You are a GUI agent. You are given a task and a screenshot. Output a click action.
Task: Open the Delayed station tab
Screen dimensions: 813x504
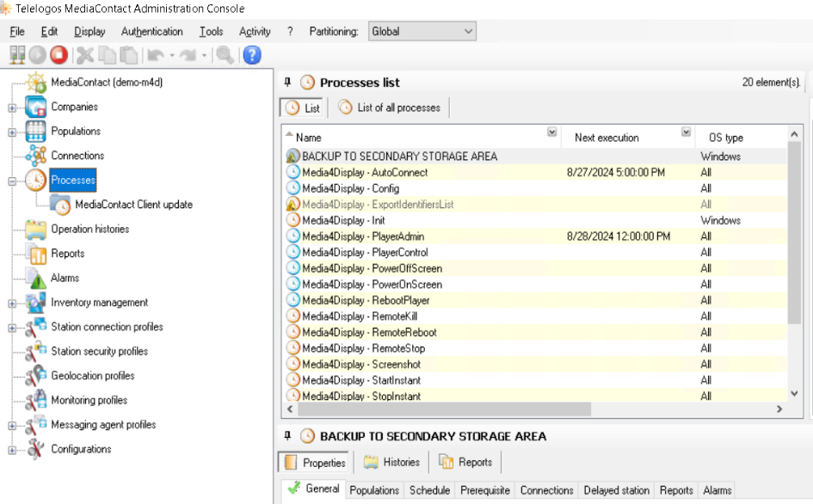[x=617, y=490]
